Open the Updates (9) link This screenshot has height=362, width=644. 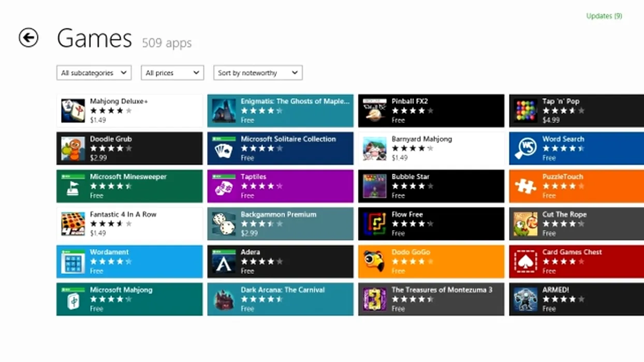pyautogui.click(x=604, y=16)
